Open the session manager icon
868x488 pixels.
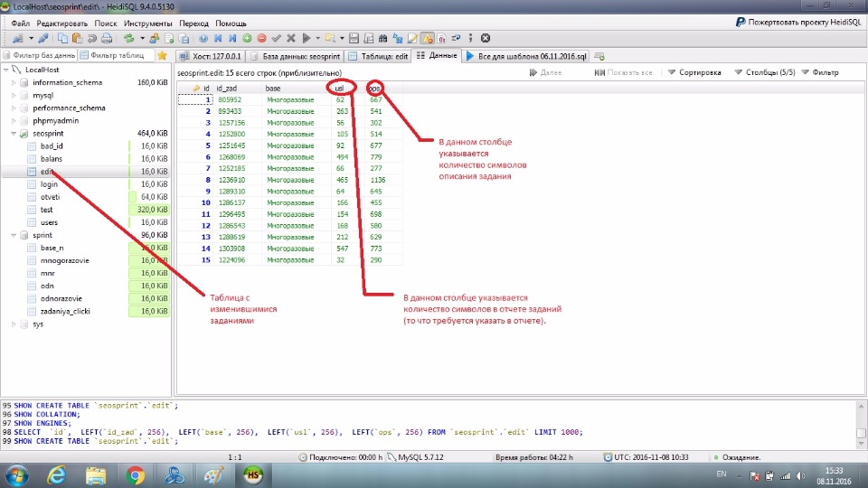tap(18, 38)
